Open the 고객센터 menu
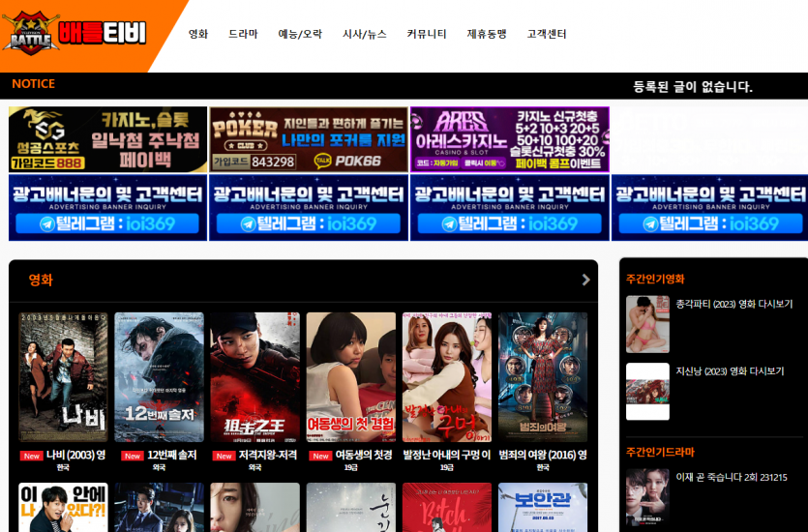The image size is (808, 532). [546, 34]
